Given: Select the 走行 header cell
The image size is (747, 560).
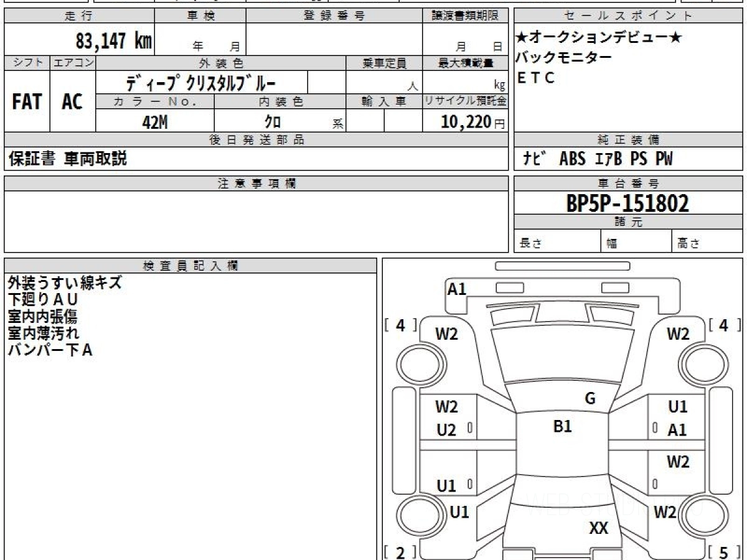Looking at the screenshot, I should (x=79, y=16).
